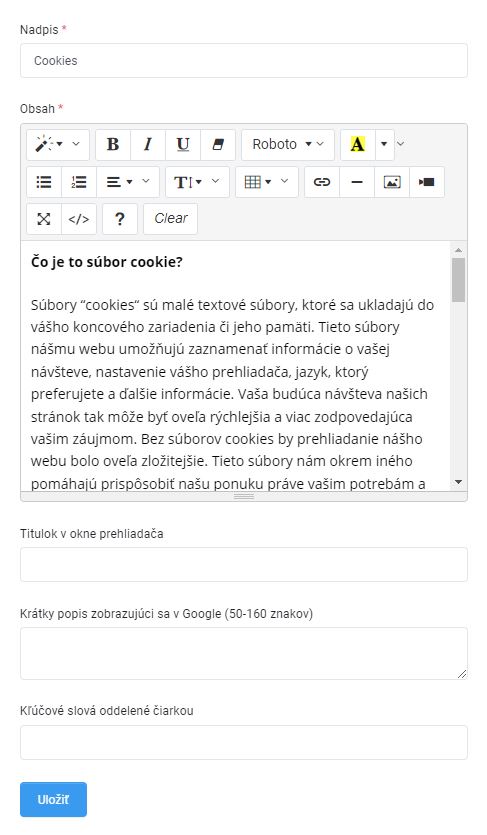
Task: Focus the Kľúčové slová keywords field
Action: pos(244,742)
